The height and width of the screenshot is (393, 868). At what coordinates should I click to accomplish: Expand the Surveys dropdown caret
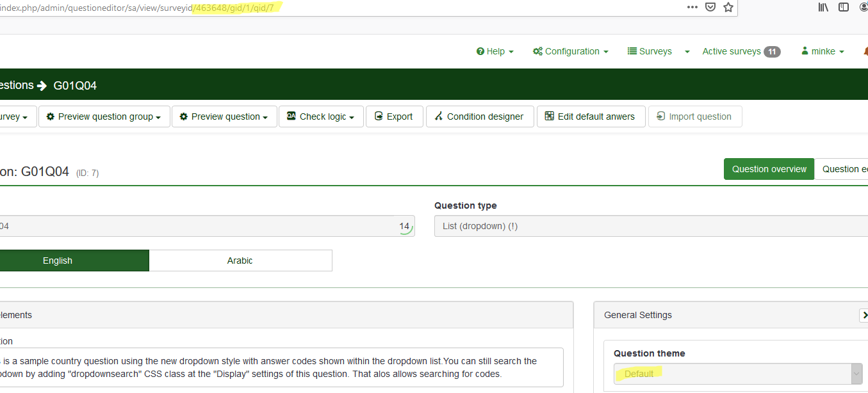tap(687, 52)
